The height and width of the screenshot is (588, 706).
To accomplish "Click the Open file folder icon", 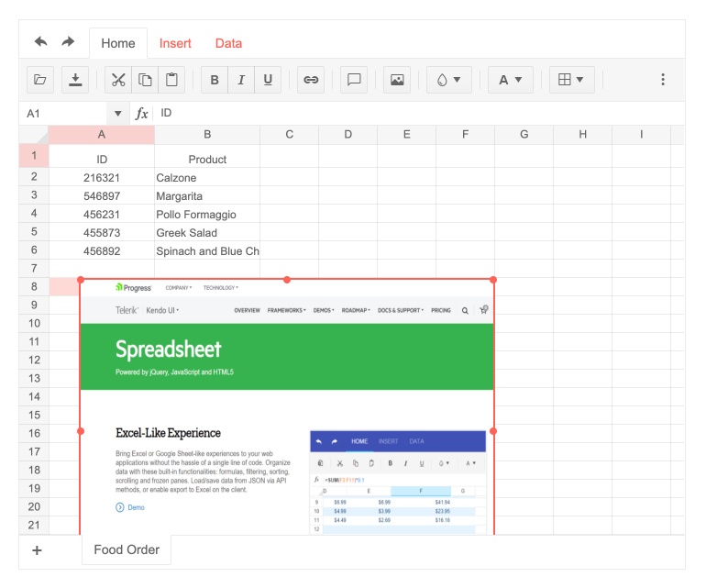I will 40,80.
